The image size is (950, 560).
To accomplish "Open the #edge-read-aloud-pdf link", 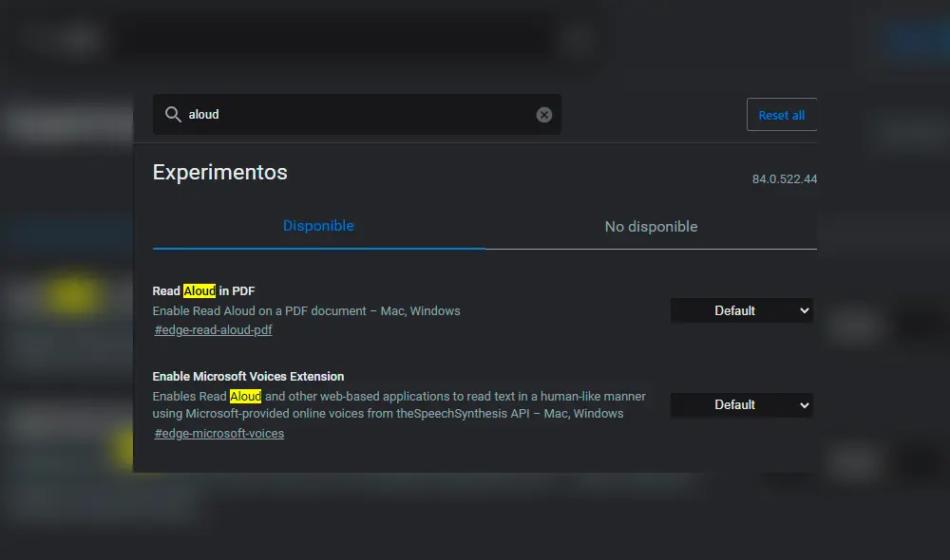I will (214, 330).
